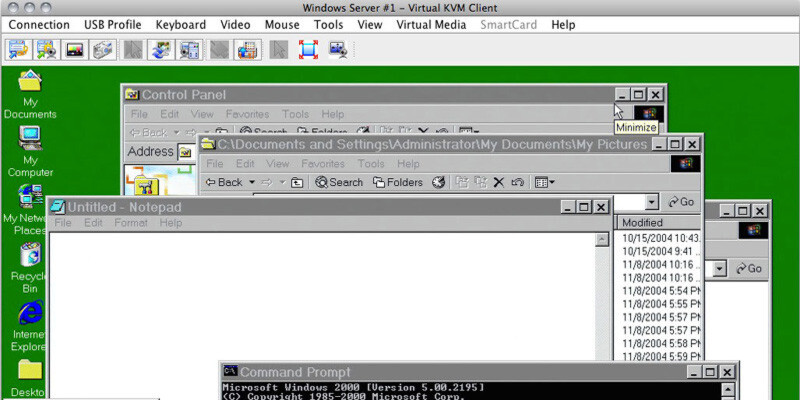Click Delete X icon in My Pictures toolbar
800x400 pixels.
[x=499, y=182]
